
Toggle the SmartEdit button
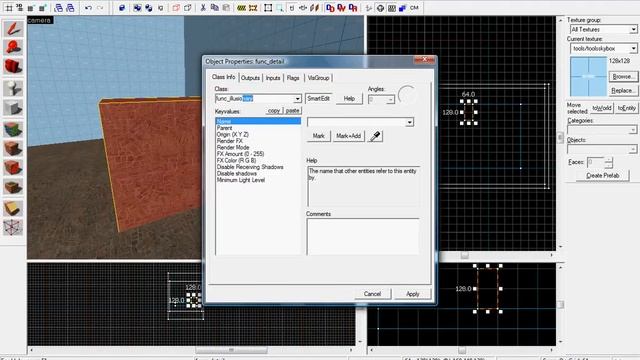(x=318, y=99)
